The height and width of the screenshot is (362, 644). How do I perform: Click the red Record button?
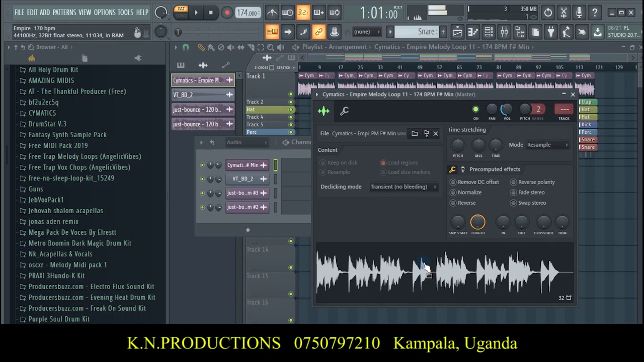227,13
